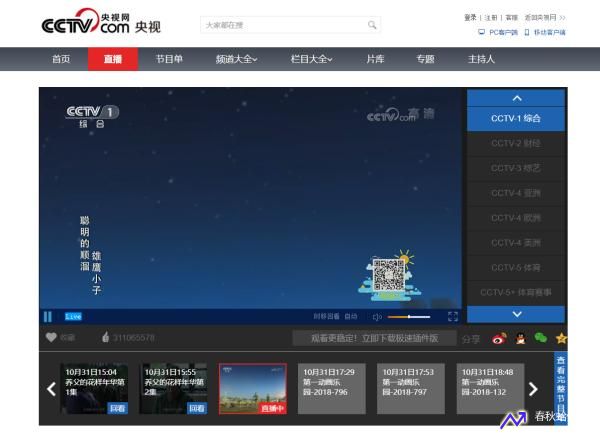Image resolution: width=600 pixels, height=443 pixels.
Task: Click the Live indicator badge
Action: coord(73,316)
